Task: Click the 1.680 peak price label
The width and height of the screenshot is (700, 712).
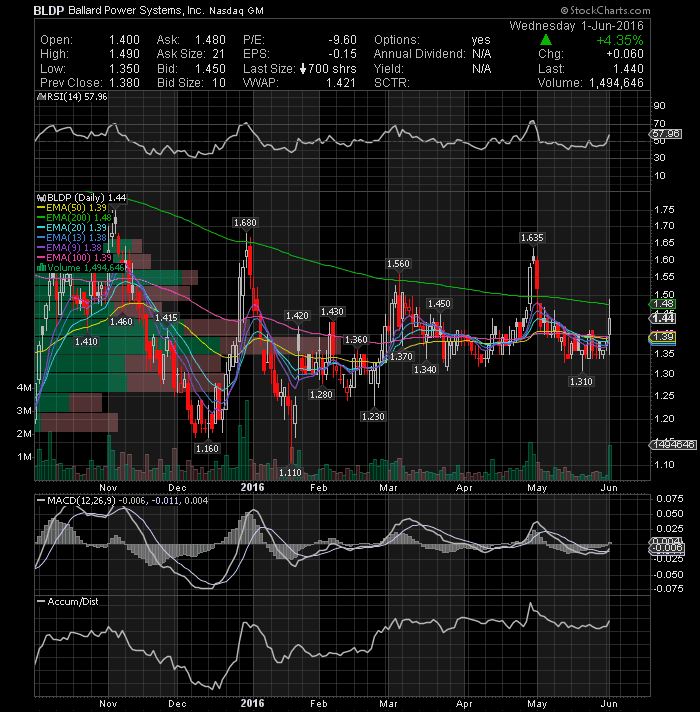Action: click(x=245, y=223)
